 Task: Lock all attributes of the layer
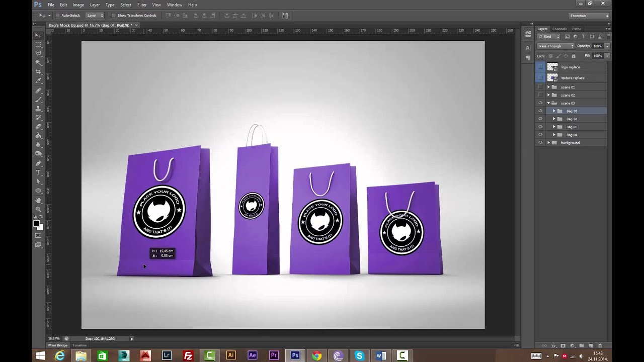[x=574, y=56]
